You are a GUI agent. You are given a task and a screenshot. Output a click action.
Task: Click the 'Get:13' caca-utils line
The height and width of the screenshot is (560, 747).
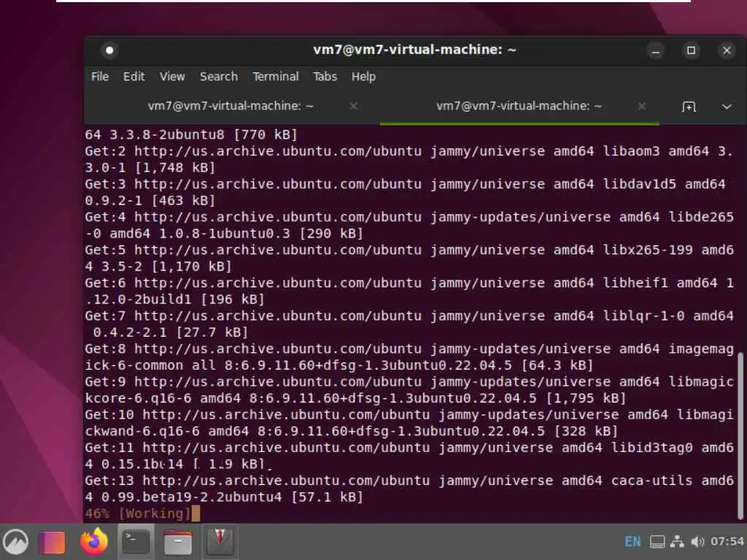(409, 489)
